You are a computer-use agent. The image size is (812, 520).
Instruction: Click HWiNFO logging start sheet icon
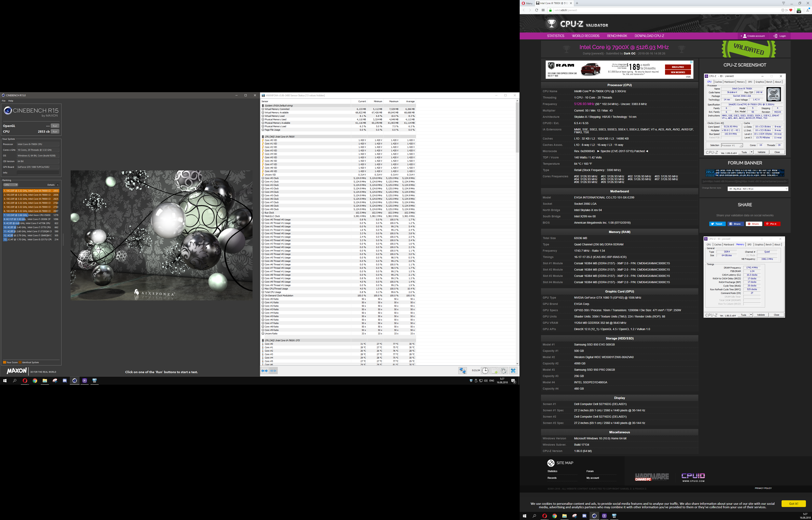pos(494,371)
